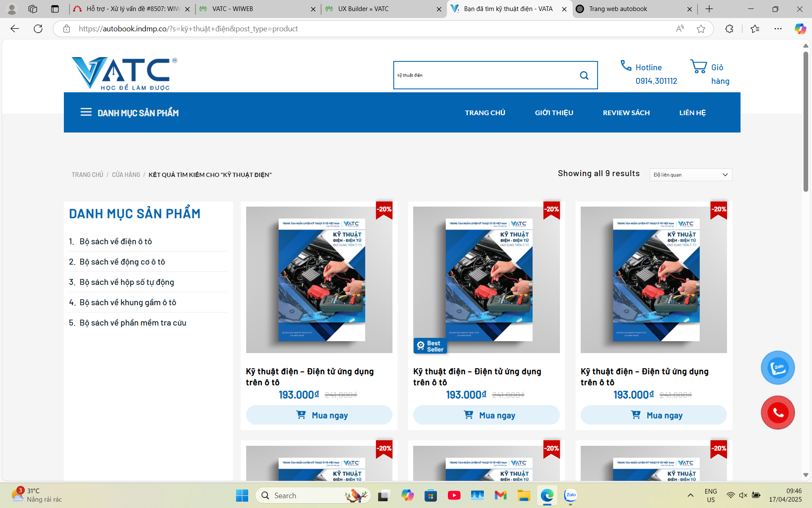Open GIỚI THIỆU menu item
Viewport: 812px width, 508px height.
click(554, 113)
